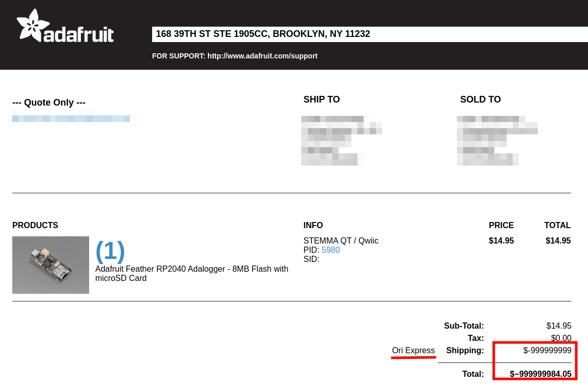Viewport: 588px width, 384px height.
Task: Click the Sub-Total amount $14.95
Action: 558,326
